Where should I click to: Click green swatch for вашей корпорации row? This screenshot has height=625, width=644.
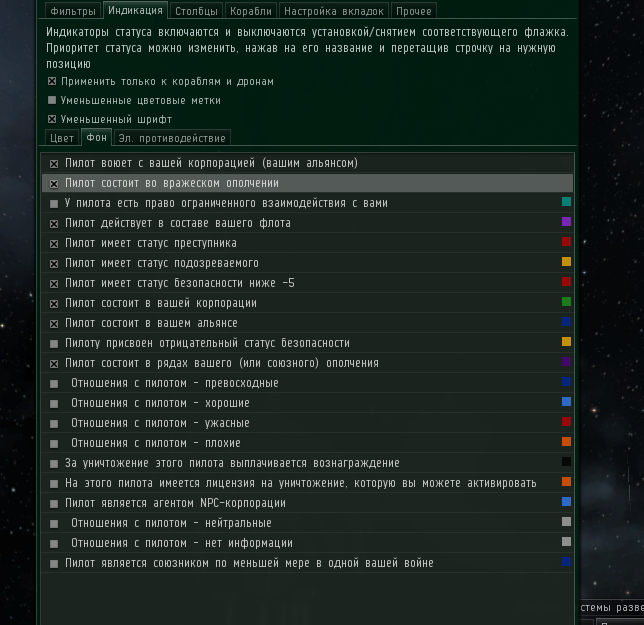click(566, 301)
